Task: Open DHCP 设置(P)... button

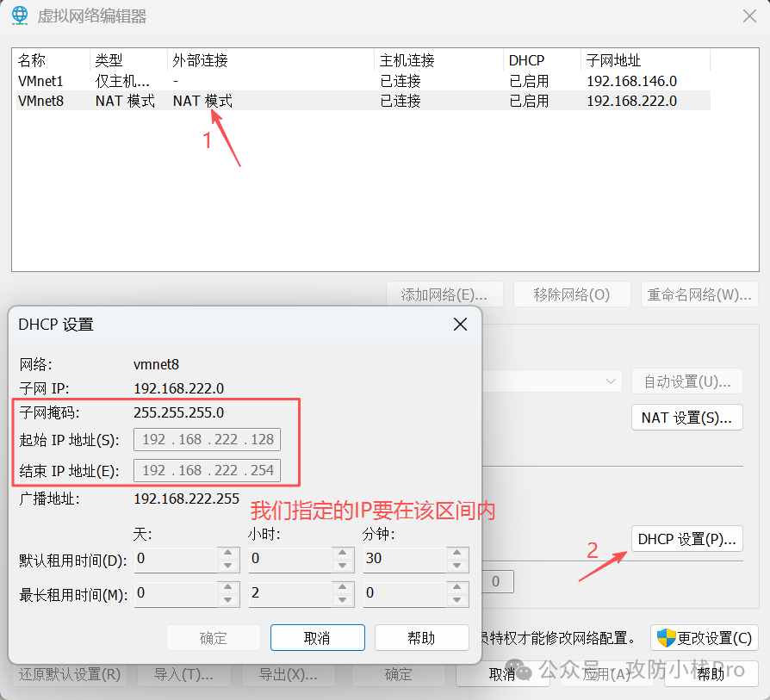Action: [686, 539]
